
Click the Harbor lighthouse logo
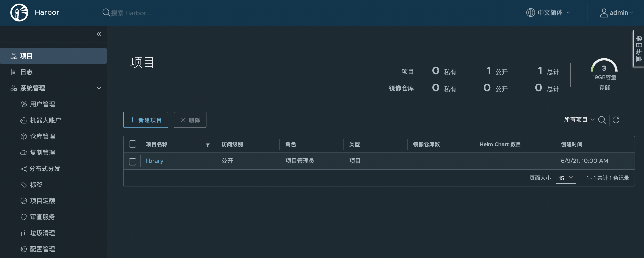click(19, 13)
